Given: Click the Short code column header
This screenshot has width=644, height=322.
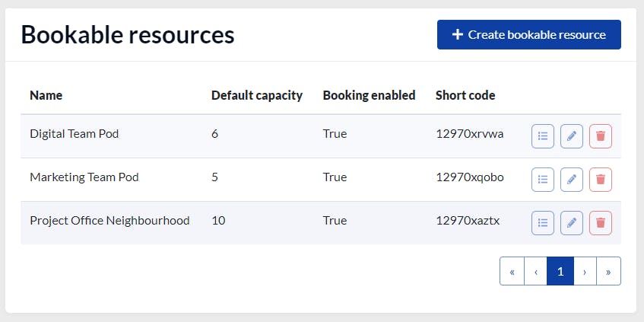Looking at the screenshot, I should 465,96.
